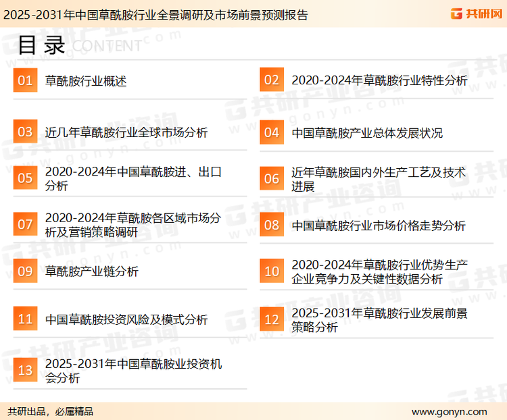
Task: Open chapter 2020-2024年草酰胺行业特性分析
Action: coord(379,80)
